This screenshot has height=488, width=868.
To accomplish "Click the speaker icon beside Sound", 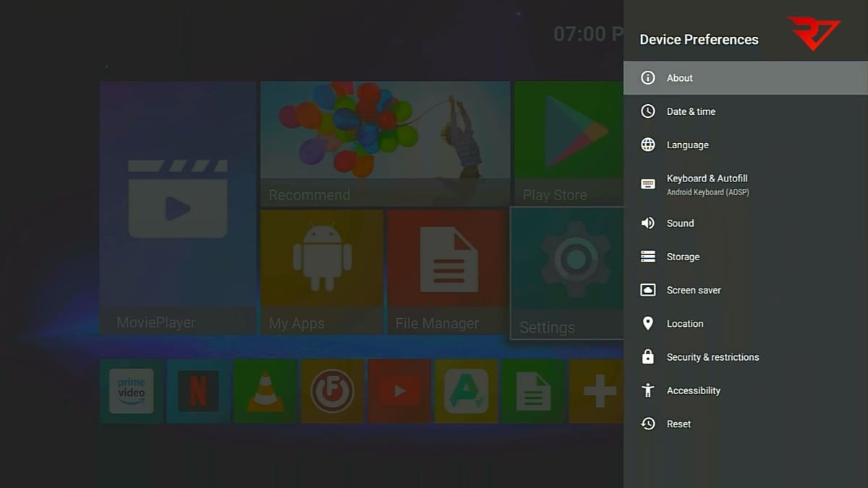I will pos(648,223).
